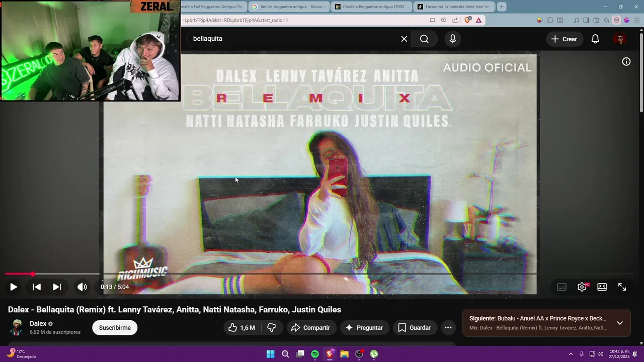Image resolution: width=644 pixels, height=362 pixels.
Task: Dislike the Bellaquita video
Action: pos(272,328)
